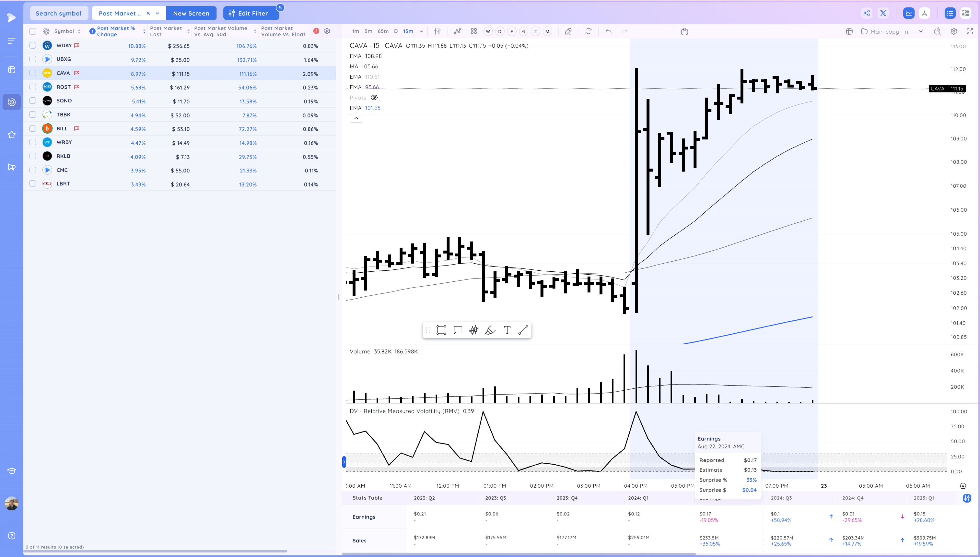Switch to the list view icon
Viewport: 980px width, 557px height.
click(x=949, y=13)
